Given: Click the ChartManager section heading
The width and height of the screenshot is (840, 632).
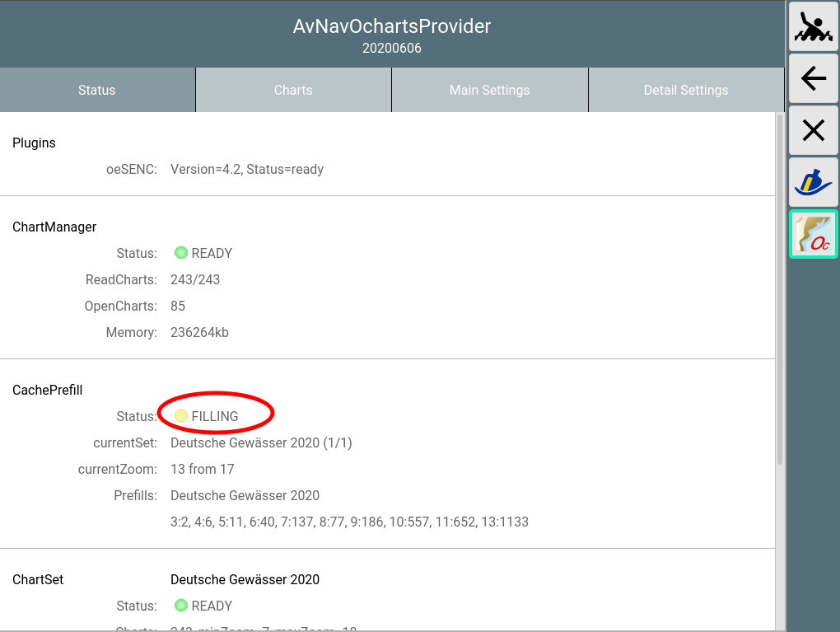Looking at the screenshot, I should click(x=54, y=227).
